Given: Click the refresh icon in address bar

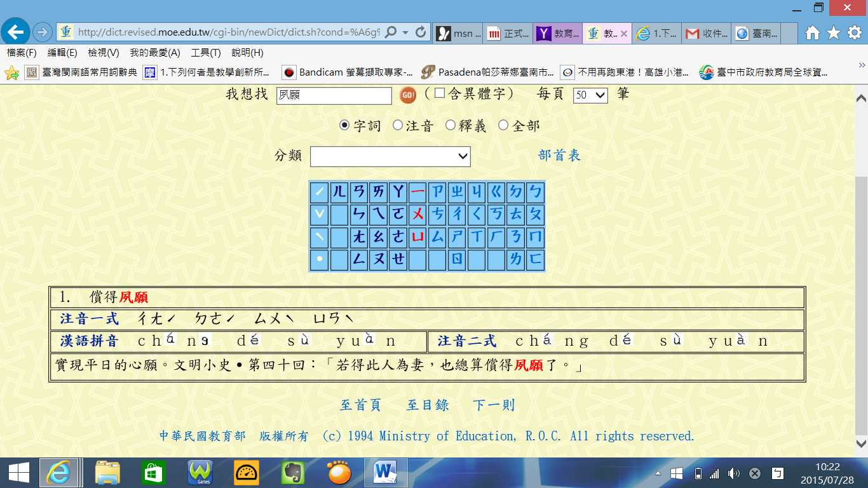Looking at the screenshot, I should (420, 32).
